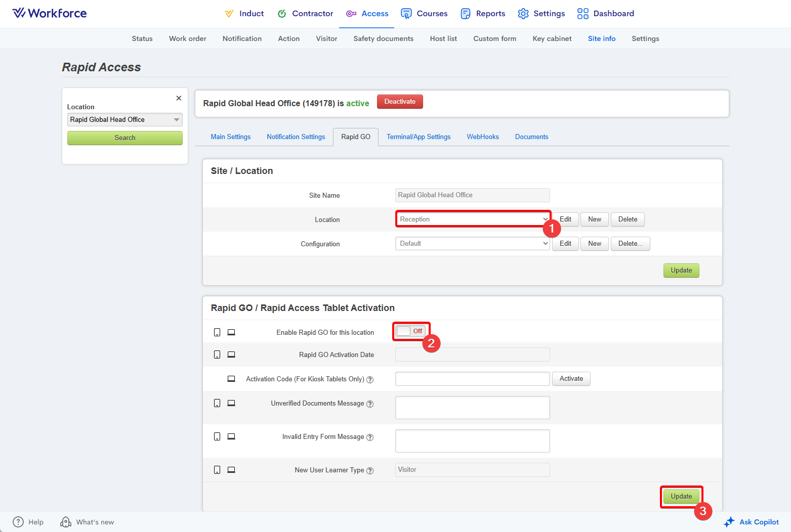Open the WebHooks tab
The width and height of the screenshot is (791, 532).
click(x=482, y=137)
